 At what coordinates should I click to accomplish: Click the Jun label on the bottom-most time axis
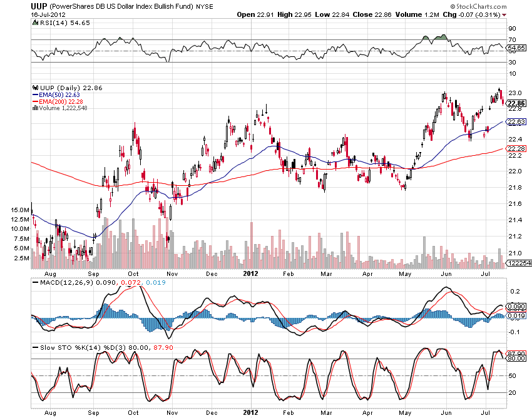click(x=446, y=412)
